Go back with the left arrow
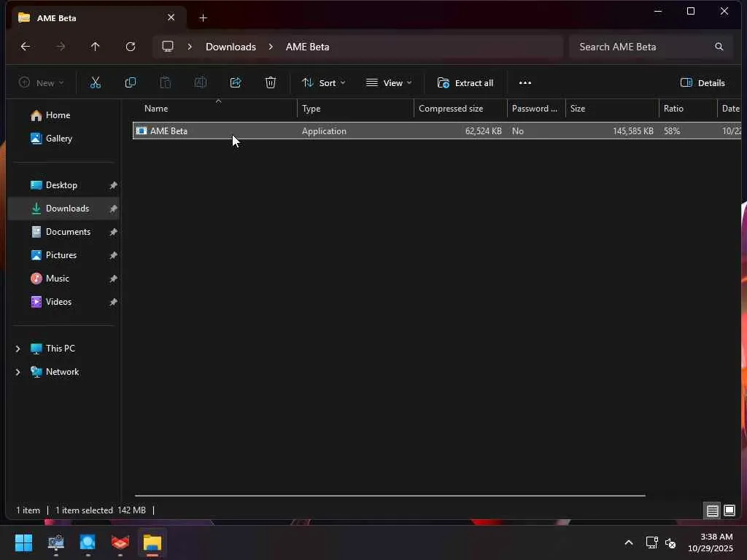 [x=26, y=47]
